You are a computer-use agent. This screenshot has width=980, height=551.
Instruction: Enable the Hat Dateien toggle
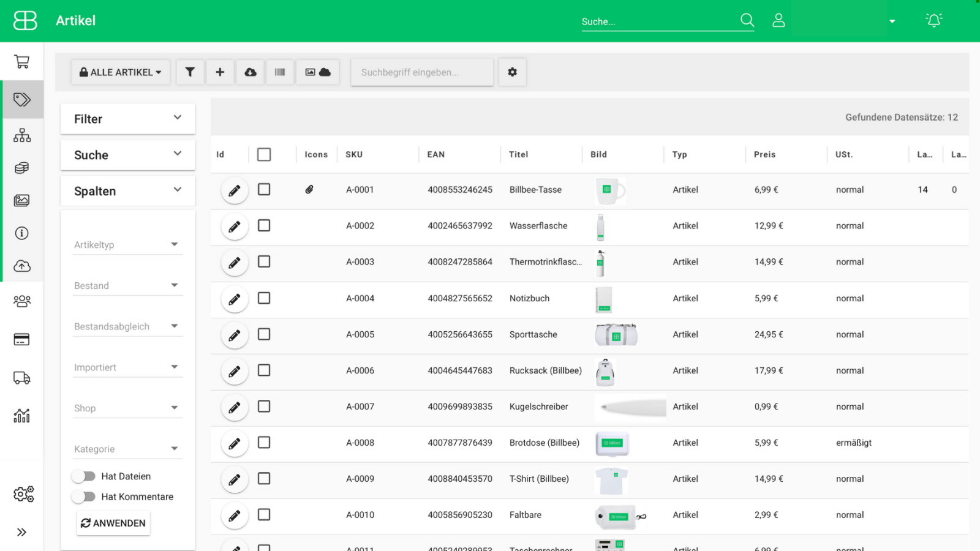coord(83,476)
